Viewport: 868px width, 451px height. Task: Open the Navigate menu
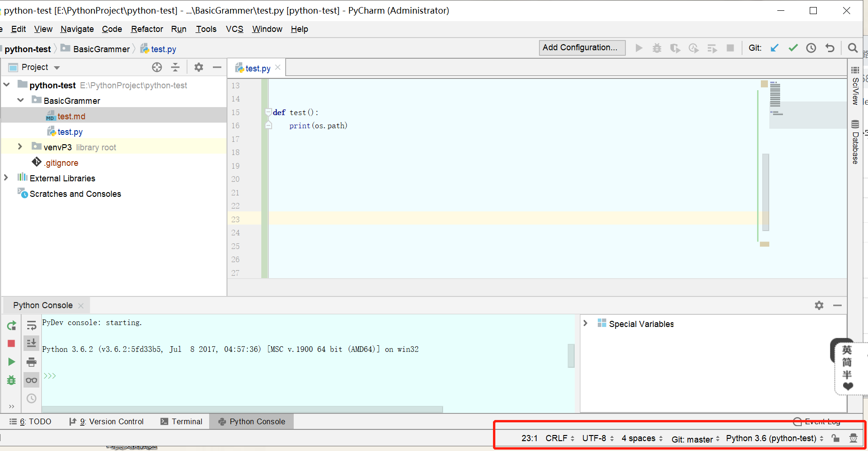tap(77, 29)
